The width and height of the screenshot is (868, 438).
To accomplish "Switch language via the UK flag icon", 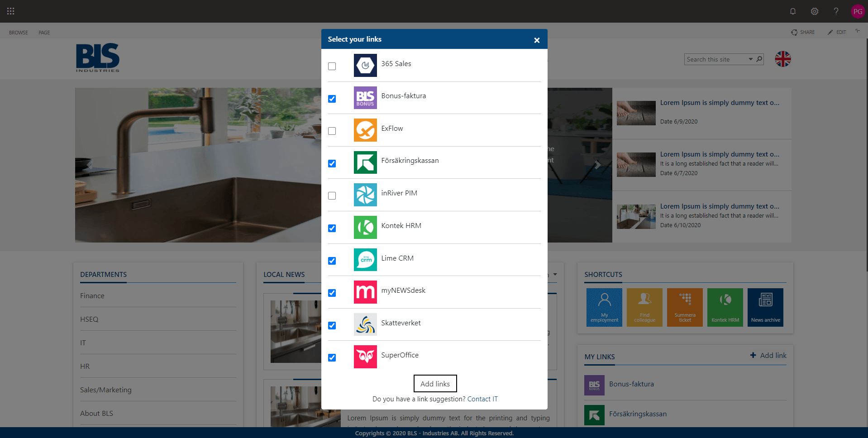I will (783, 59).
